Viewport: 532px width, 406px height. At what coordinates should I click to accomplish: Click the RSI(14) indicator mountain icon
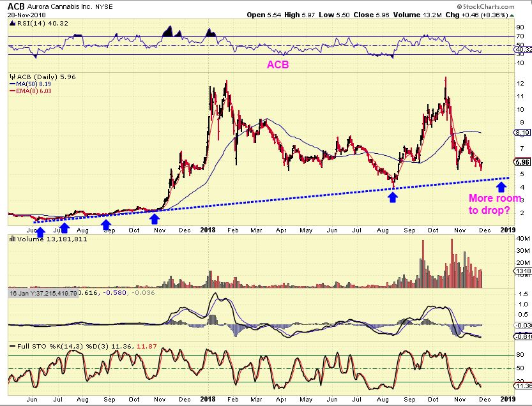click(x=12, y=24)
